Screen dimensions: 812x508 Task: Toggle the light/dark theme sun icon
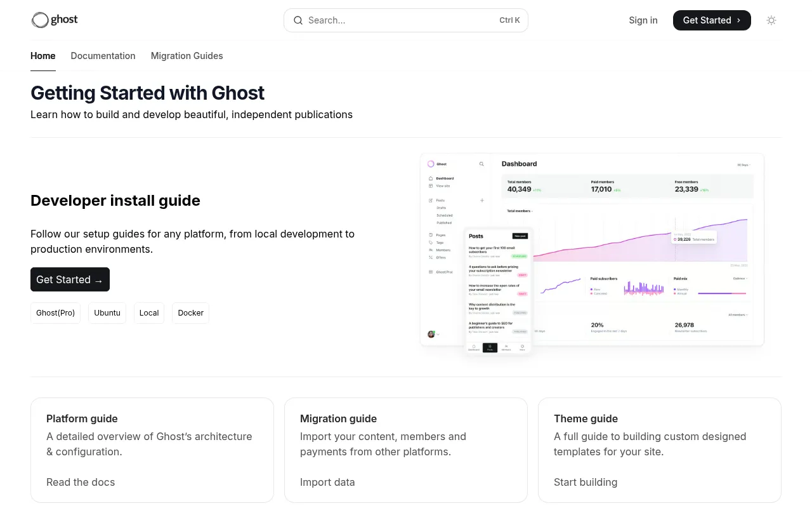(x=771, y=20)
